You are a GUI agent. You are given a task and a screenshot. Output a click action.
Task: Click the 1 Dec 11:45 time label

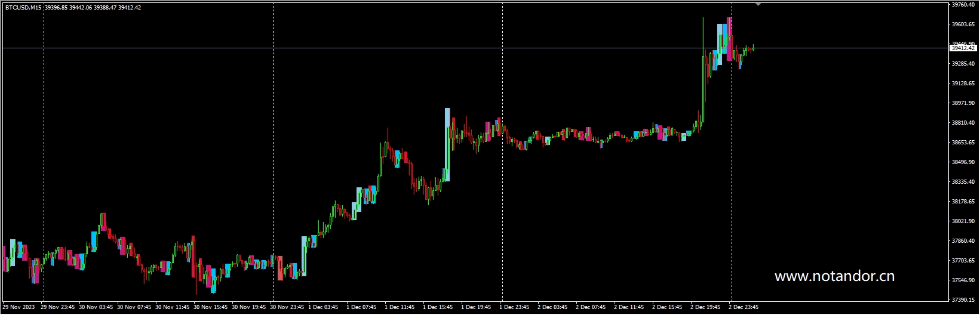(401, 308)
